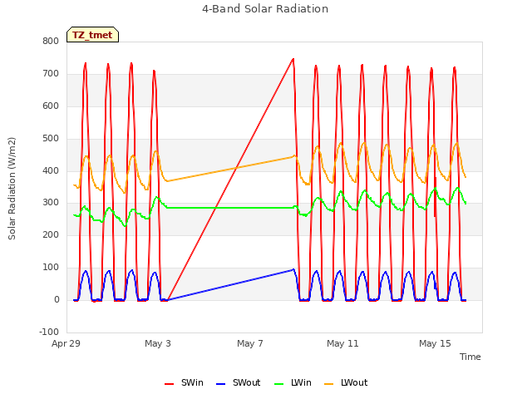The width and height of the screenshot is (532, 399).
Task: Click the '500' y-axis tick label
Action: tap(51, 139)
